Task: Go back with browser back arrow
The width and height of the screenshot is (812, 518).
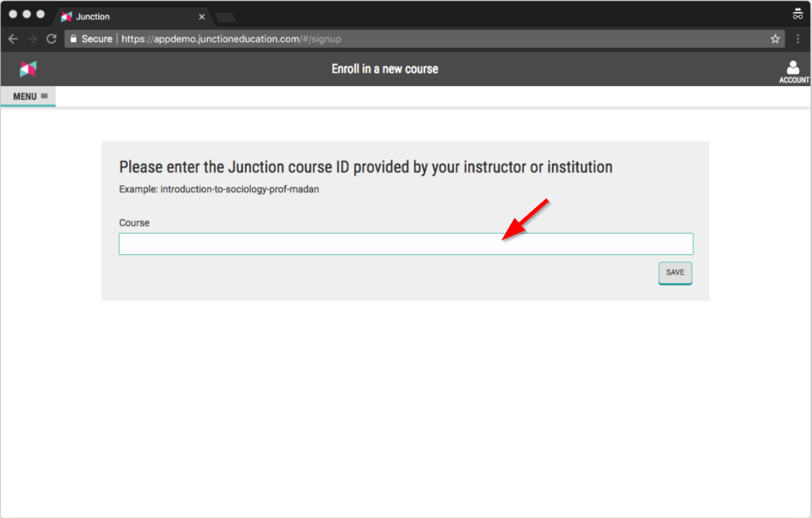Action: tap(13, 39)
